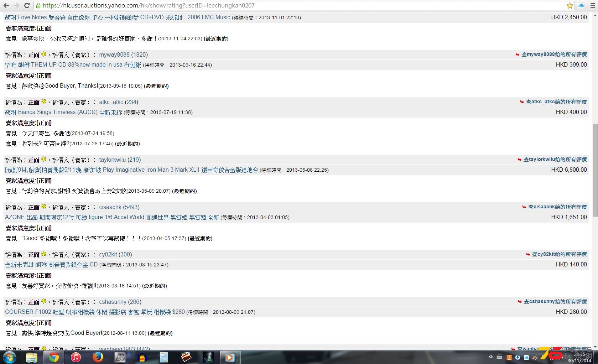The height and width of the screenshot is (364, 598).
Task: Open the myway8088 (1820) seller profile
Action: coord(123,54)
